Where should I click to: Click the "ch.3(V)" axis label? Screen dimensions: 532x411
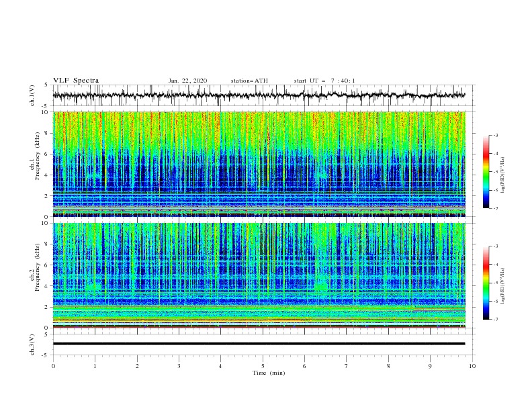pos(32,345)
